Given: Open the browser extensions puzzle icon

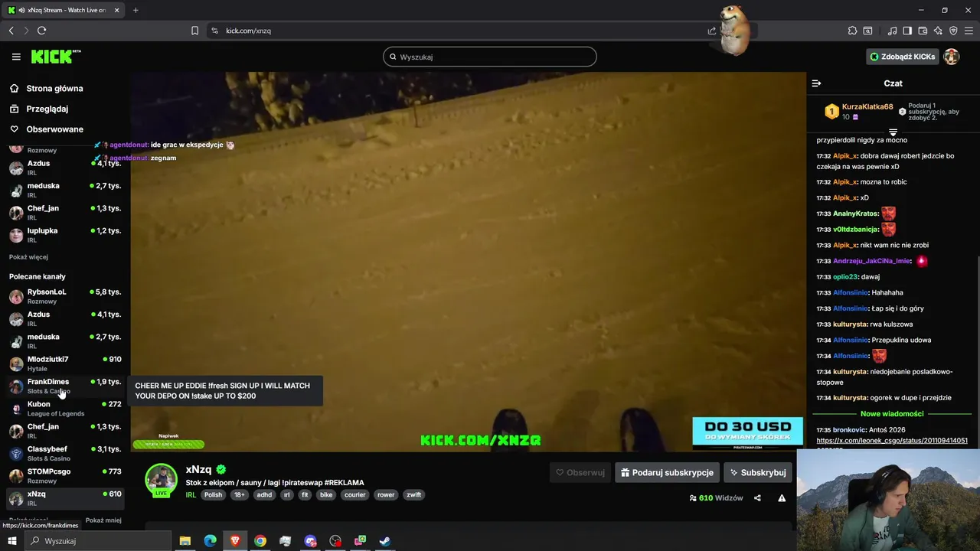Looking at the screenshot, I should [852, 31].
